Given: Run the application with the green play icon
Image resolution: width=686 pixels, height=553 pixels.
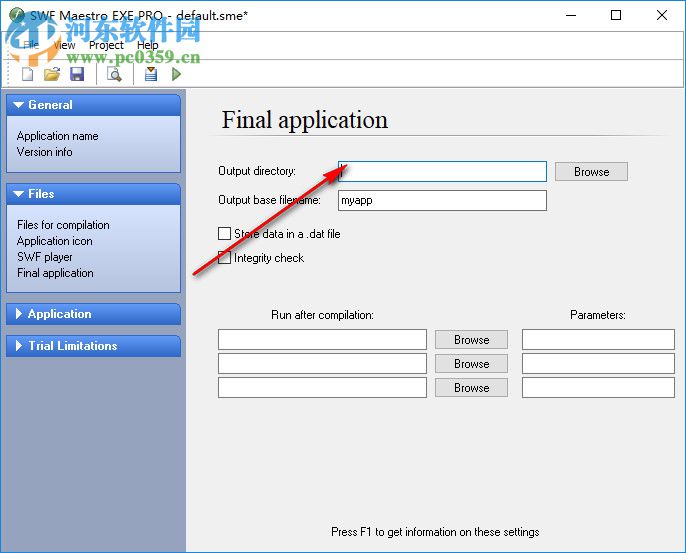Looking at the screenshot, I should click(x=176, y=74).
